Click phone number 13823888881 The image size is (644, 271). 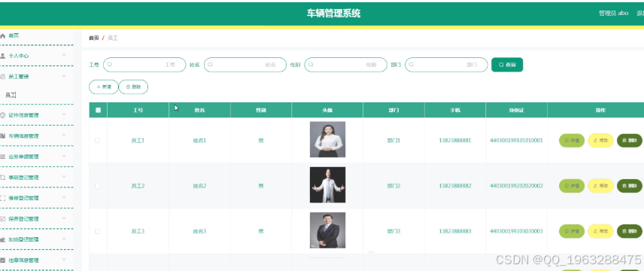(x=455, y=140)
